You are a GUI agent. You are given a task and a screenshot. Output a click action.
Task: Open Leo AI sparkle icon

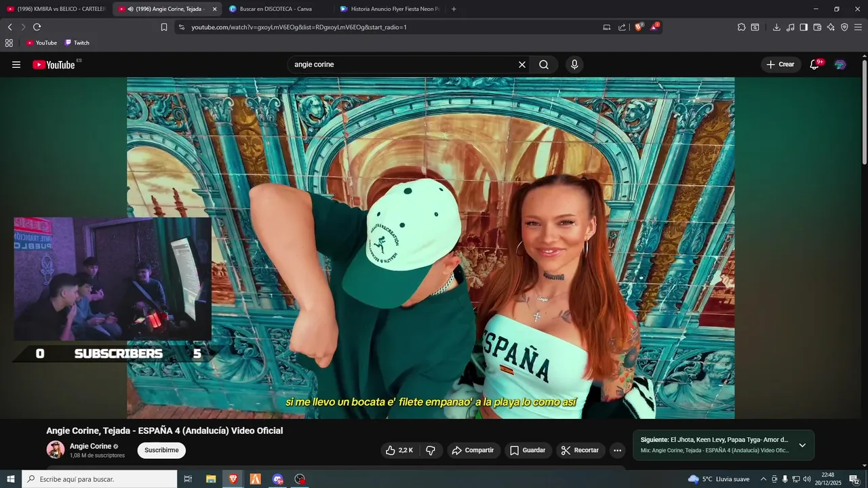click(x=831, y=27)
